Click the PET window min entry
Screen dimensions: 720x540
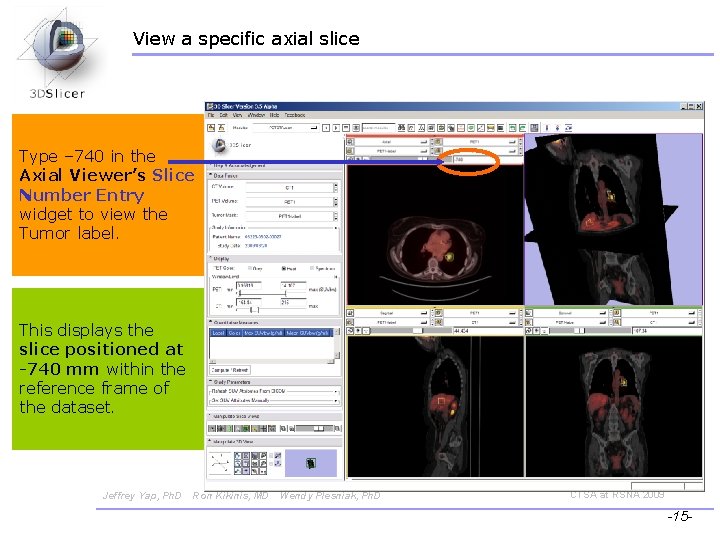tap(248, 286)
